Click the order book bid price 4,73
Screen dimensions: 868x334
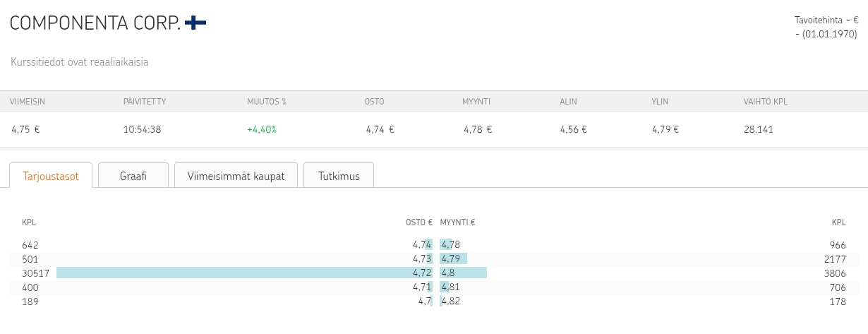click(x=422, y=259)
